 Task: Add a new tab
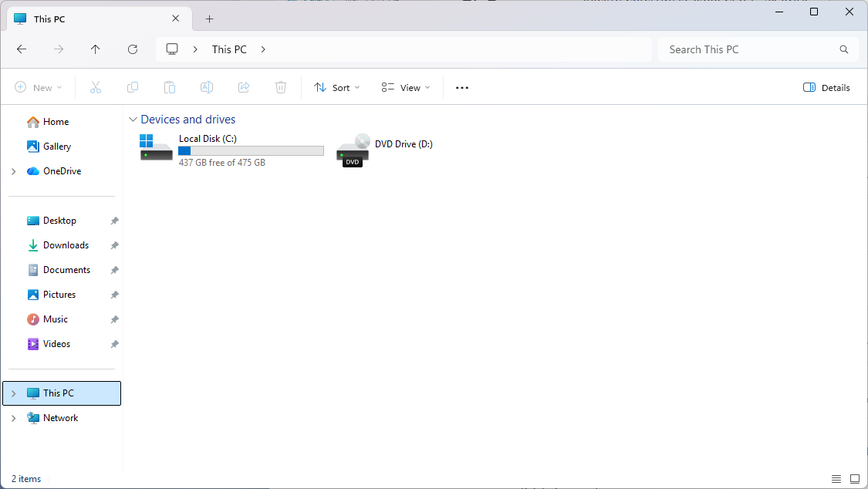(x=209, y=19)
